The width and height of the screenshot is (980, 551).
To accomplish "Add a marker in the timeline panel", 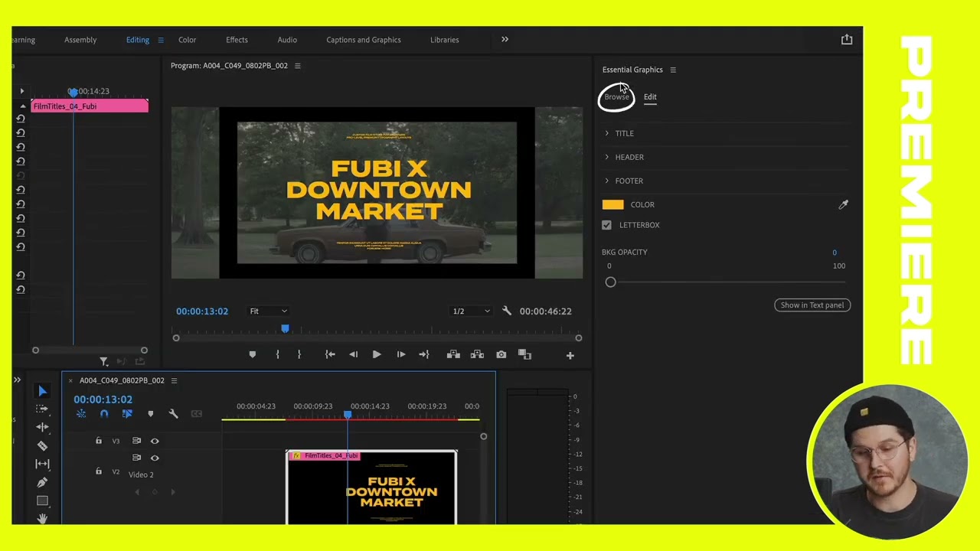I will pyautogui.click(x=150, y=414).
